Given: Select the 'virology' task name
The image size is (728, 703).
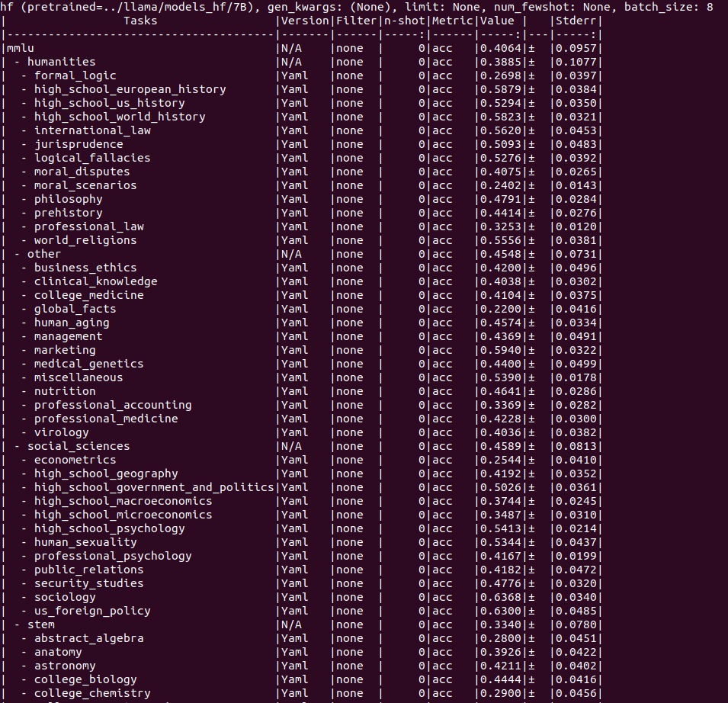Looking at the screenshot, I should 62,433.
